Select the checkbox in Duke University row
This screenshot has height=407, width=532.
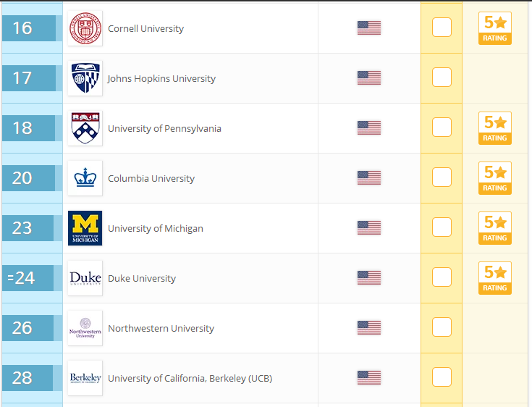pos(442,277)
